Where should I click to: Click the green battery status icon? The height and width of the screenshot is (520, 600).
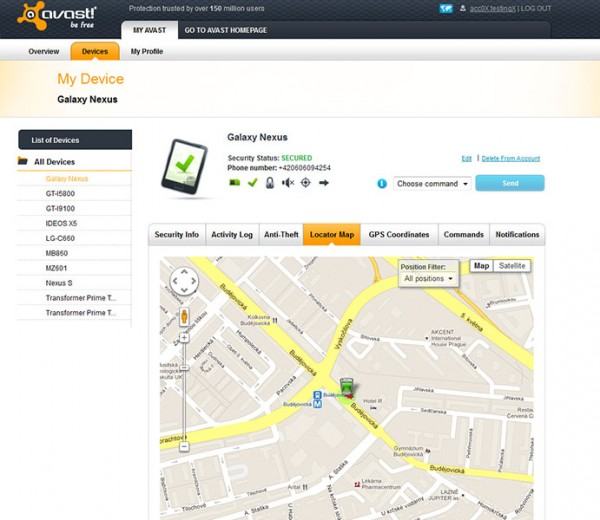[x=235, y=183]
